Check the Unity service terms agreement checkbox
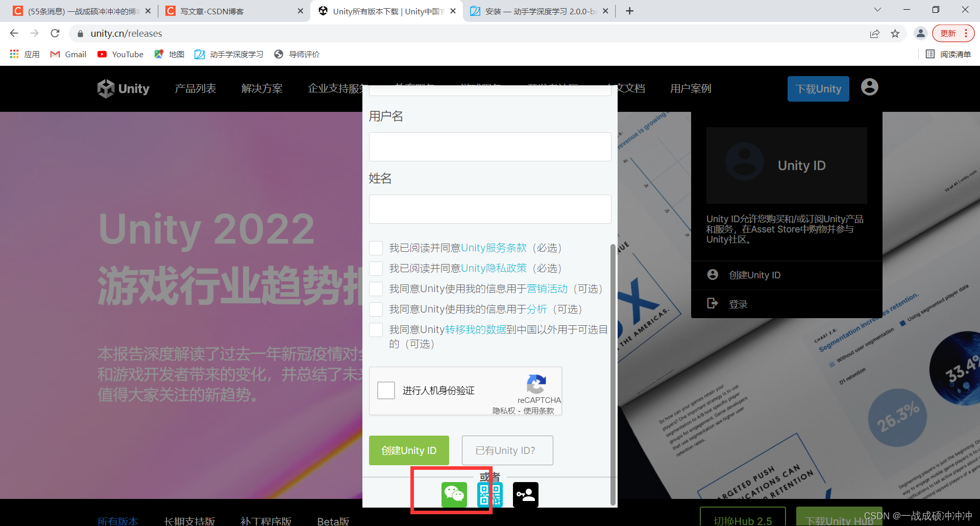Image resolution: width=980 pixels, height=526 pixels. coord(376,248)
